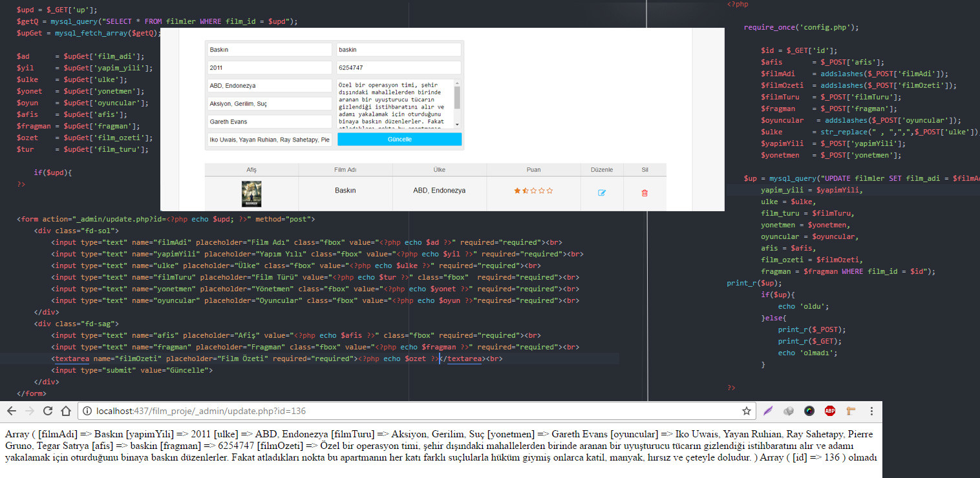Click the UPDATE filmler SET query line

[x=862, y=178]
